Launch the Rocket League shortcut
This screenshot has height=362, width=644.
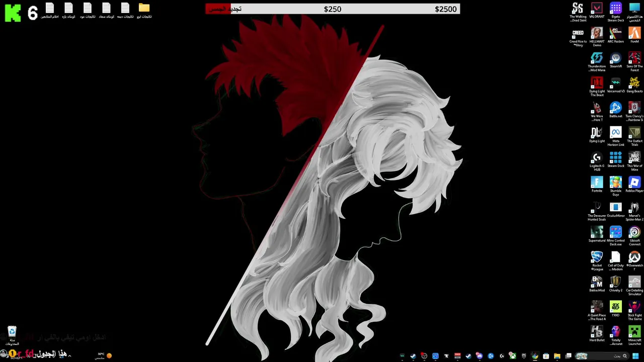click(597, 260)
